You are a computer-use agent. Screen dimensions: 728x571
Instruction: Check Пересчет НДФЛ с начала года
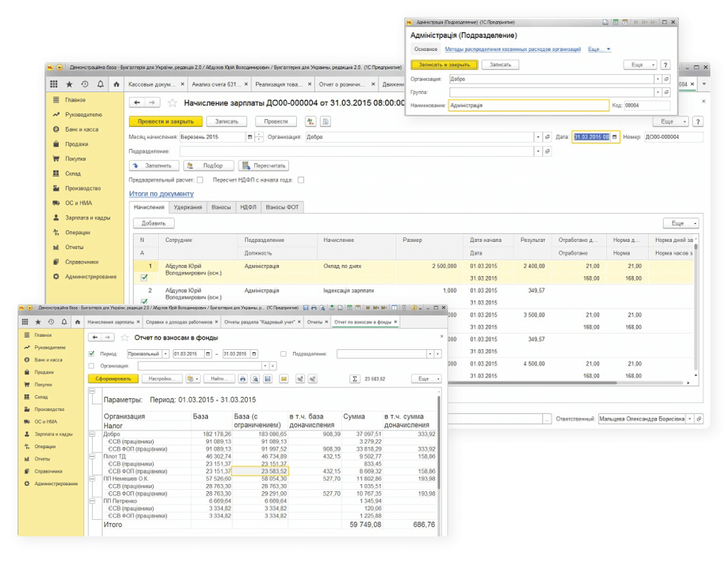point(301,180)
